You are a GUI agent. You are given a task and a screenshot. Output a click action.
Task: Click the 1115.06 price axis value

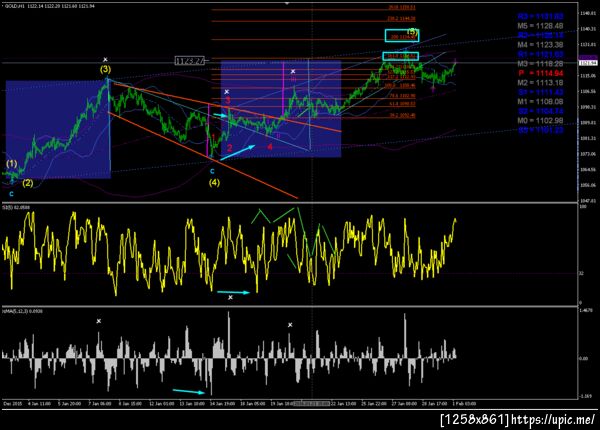coord(588,76)
